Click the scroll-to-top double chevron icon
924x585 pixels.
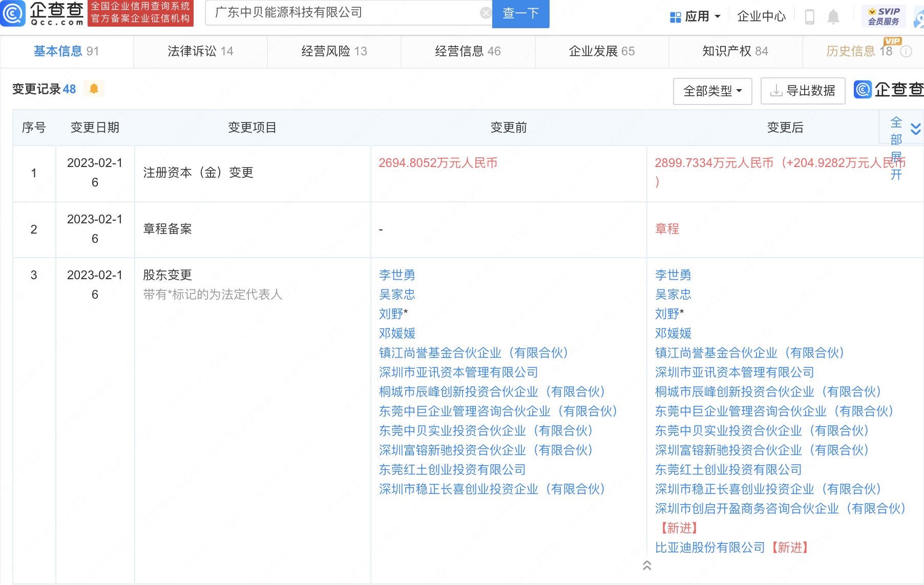pyautogui.click(x=647, y=565)
